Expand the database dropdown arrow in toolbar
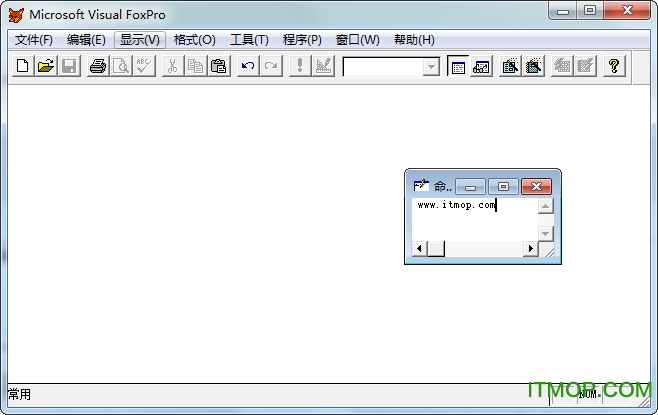 (x=431, y=67)
